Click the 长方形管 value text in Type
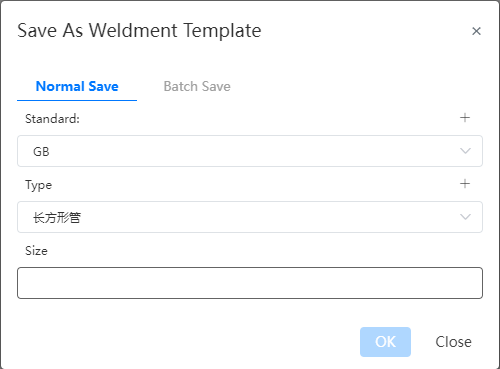500x369 pixels. tap(57, 218)
